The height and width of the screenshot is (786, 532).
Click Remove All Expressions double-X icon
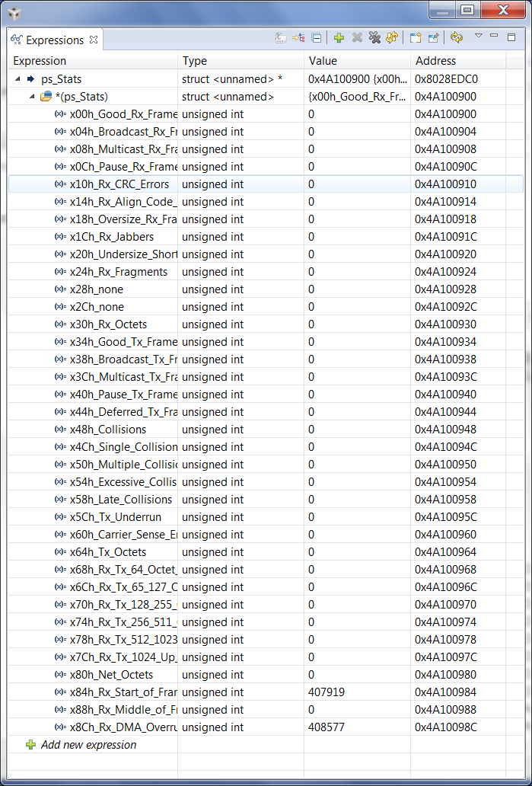pos(374,37)
